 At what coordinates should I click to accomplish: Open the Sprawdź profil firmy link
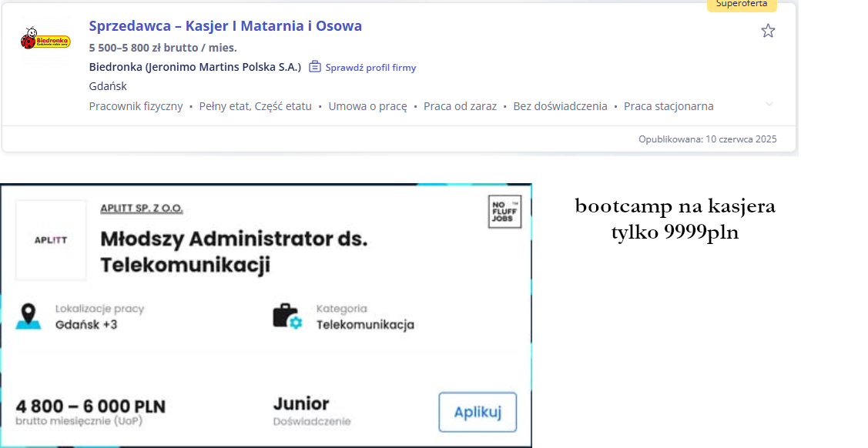[370, 68]
